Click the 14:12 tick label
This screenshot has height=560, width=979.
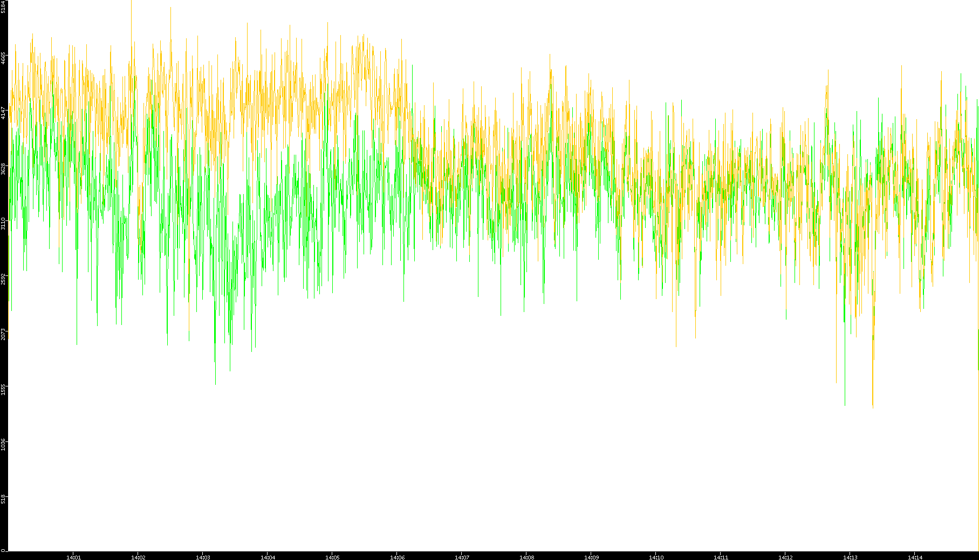pos(785,557)
